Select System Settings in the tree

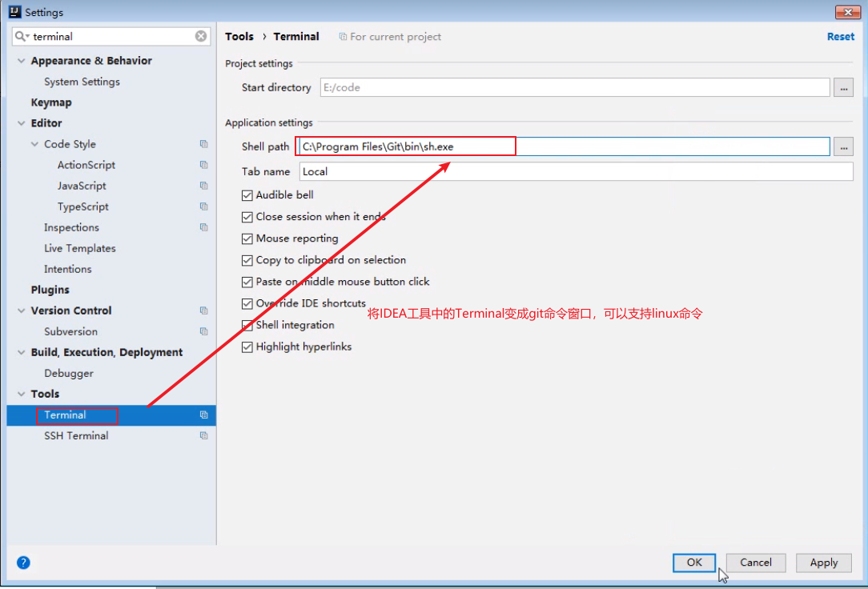[82, 82]
